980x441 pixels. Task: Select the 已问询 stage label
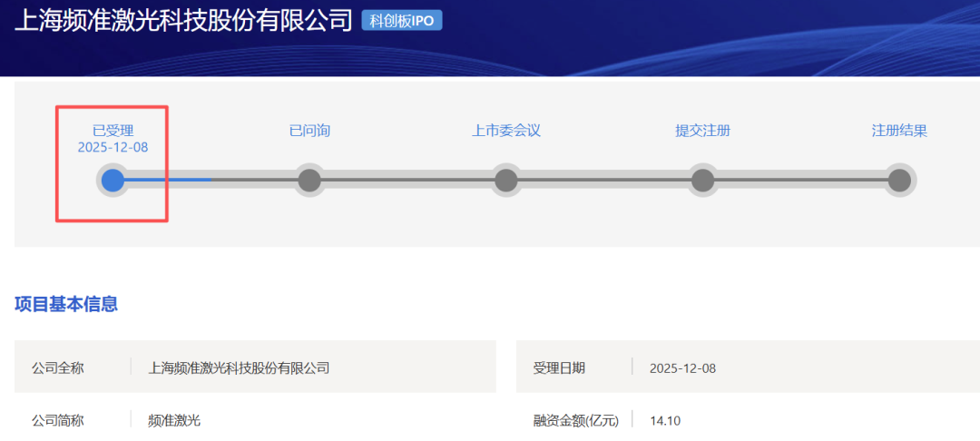[x=309, y=131]
